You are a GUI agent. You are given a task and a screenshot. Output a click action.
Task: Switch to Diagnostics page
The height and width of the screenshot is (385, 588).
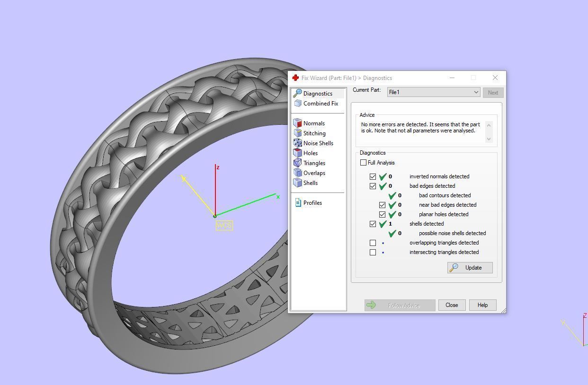(x=318, y=94)
